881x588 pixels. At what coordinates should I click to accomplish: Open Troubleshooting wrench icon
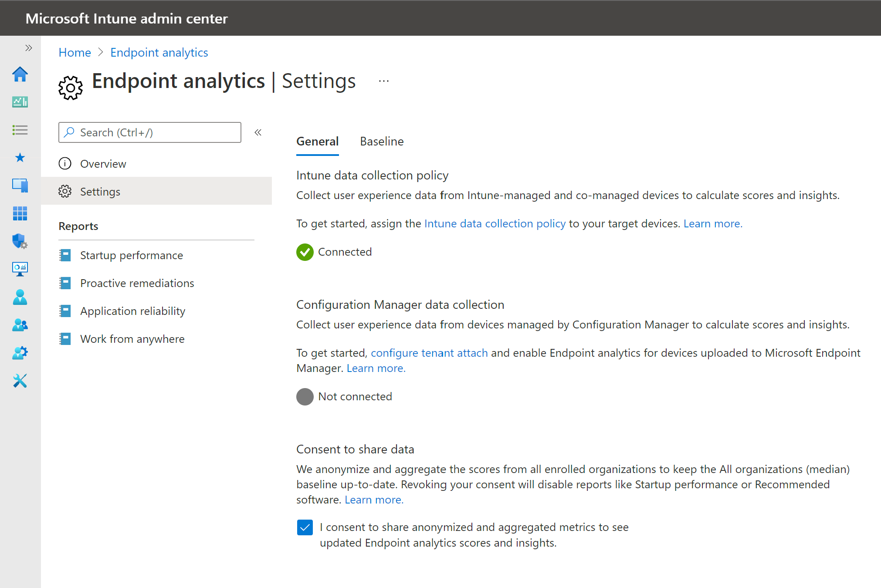20,381
